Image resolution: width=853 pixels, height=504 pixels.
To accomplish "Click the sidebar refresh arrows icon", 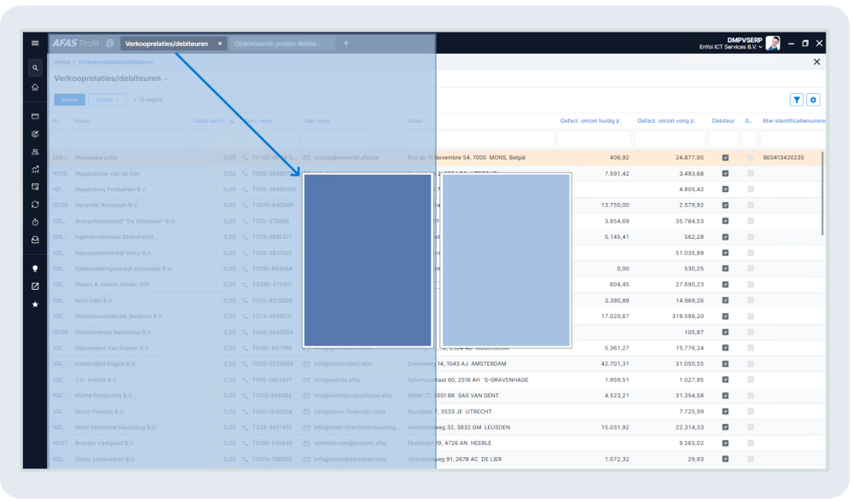I will pyautogui.click(x=35, y=205).
